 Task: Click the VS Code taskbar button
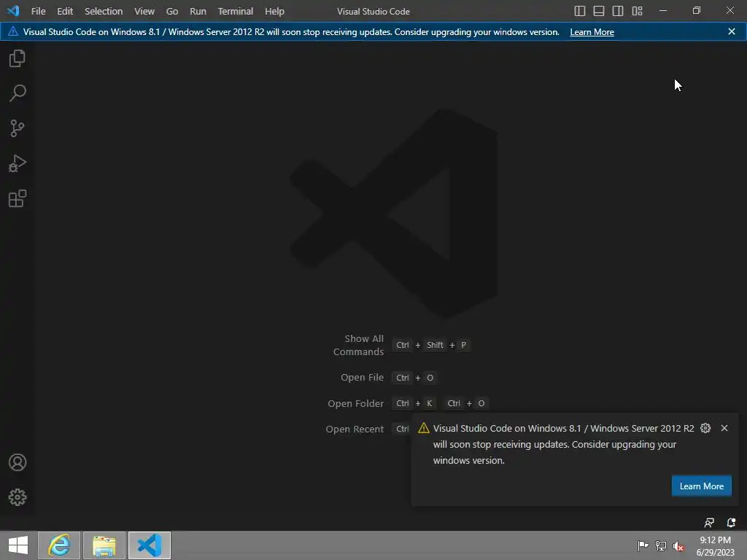click(150, 545)
